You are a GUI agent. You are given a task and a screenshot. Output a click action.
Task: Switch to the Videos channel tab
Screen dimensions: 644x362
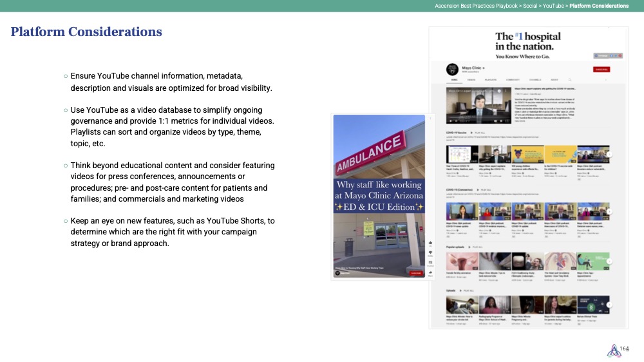pyautogui.click(x=471, y=80)
